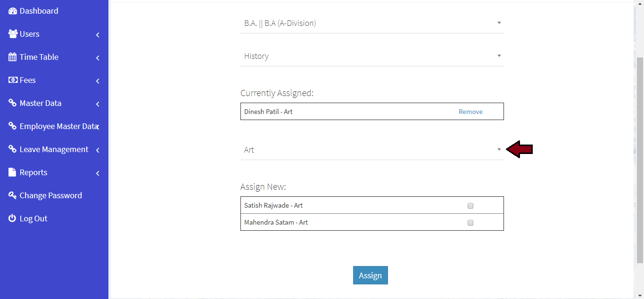Screen dimensions: 644x299
Task: Click the Time Table calendar icon
Action: click(x=13, y=57)
